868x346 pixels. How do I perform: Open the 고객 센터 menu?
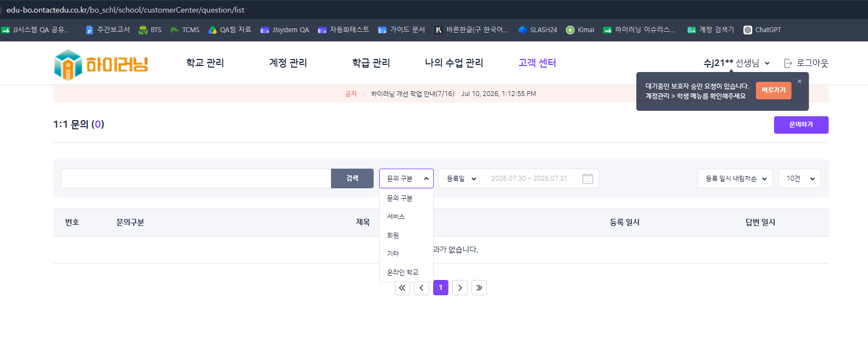pos(537,63)
